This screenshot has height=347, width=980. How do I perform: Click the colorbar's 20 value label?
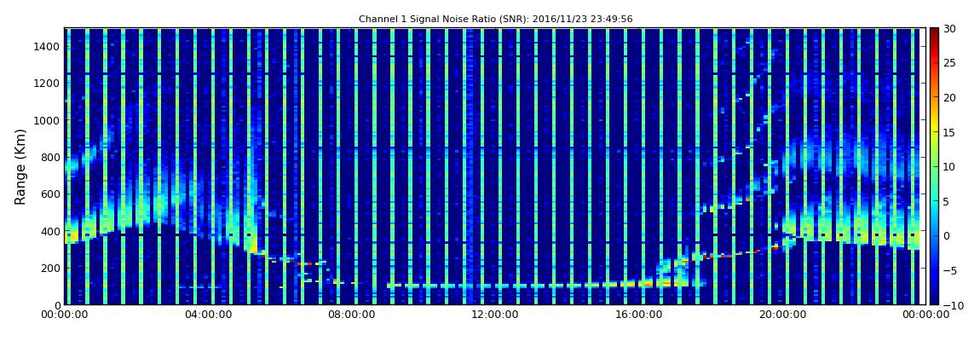[950, 97]
